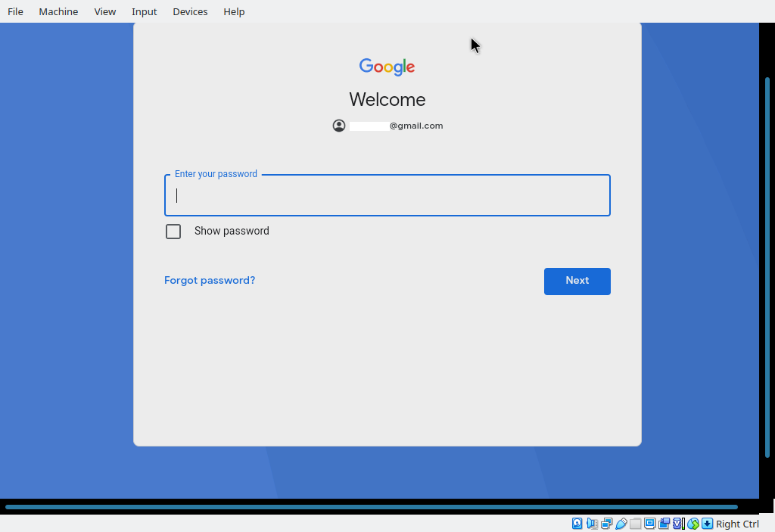The height and width of the screenshot is (532, 775).
Task: Enable the Show password checkbox
Action: pos(173,232)
